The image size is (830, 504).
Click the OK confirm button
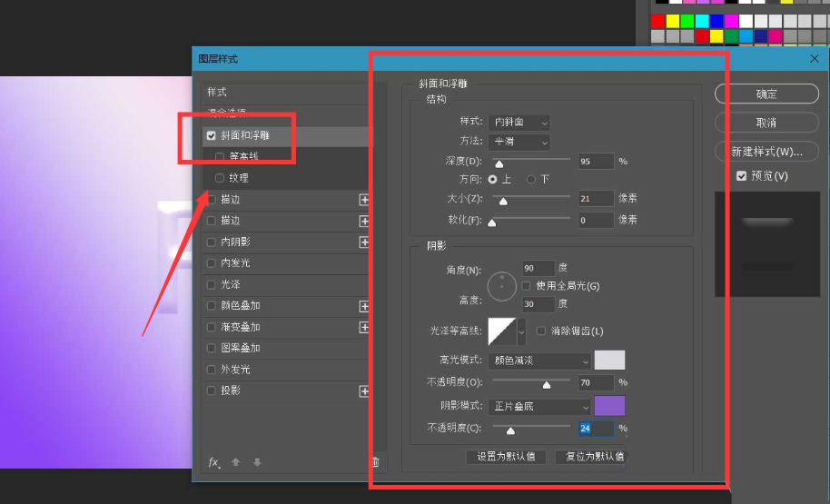click(766, 94)
